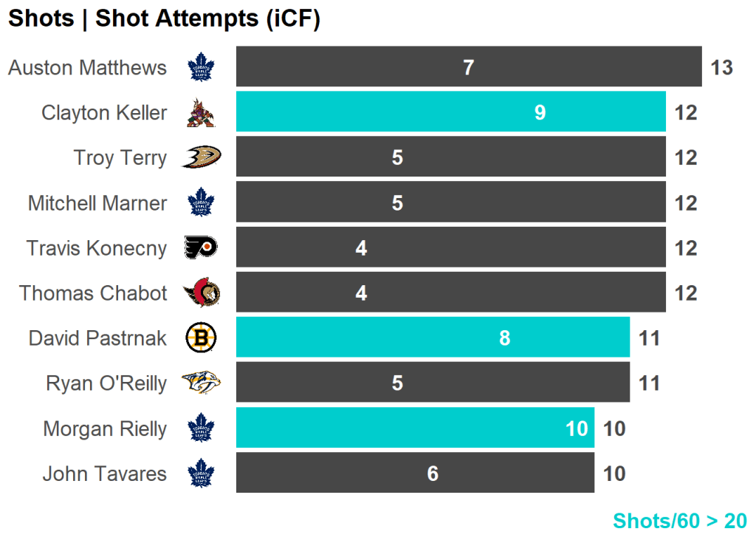Click the Auston Matthews player name
Image resolution: width=756 pixels, height=540 pixels.
[88, 68]
